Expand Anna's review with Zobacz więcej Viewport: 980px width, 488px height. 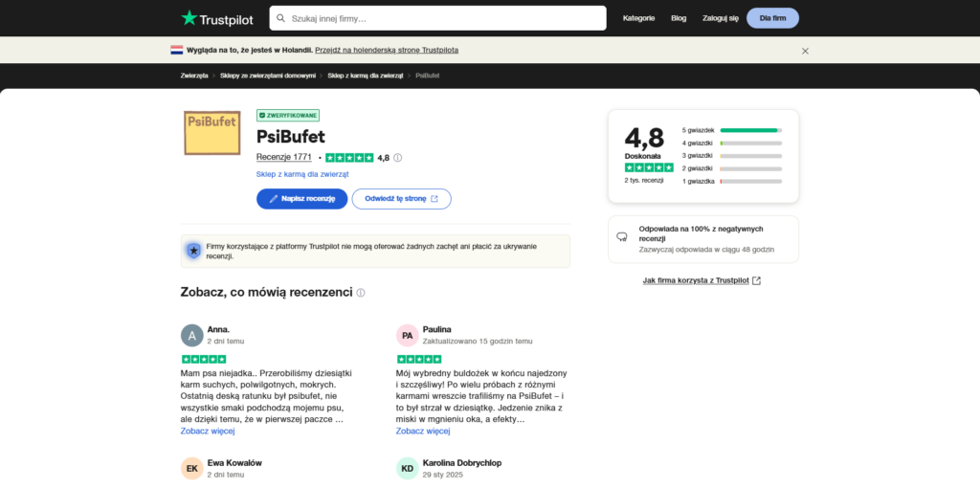click(x=208, y=432)
